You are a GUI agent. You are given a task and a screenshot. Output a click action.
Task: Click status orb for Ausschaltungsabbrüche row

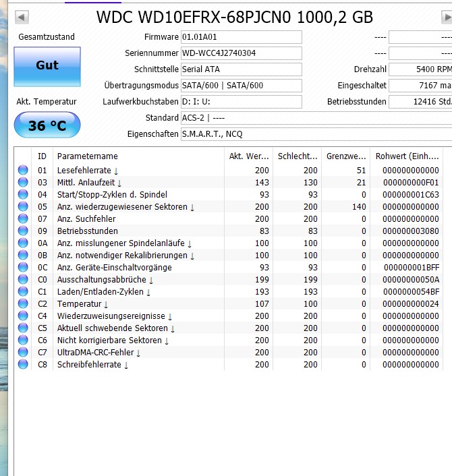coord(23,279)
